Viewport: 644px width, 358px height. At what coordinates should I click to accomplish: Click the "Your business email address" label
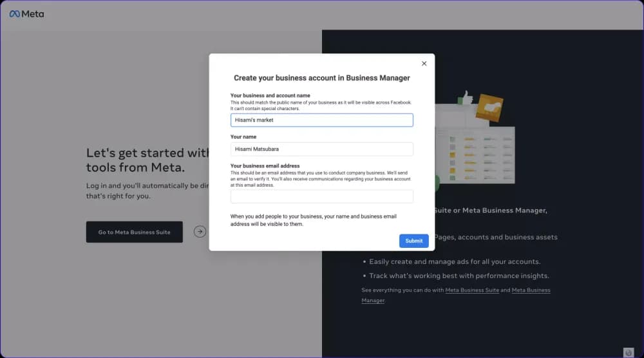[x=265, y=166]
